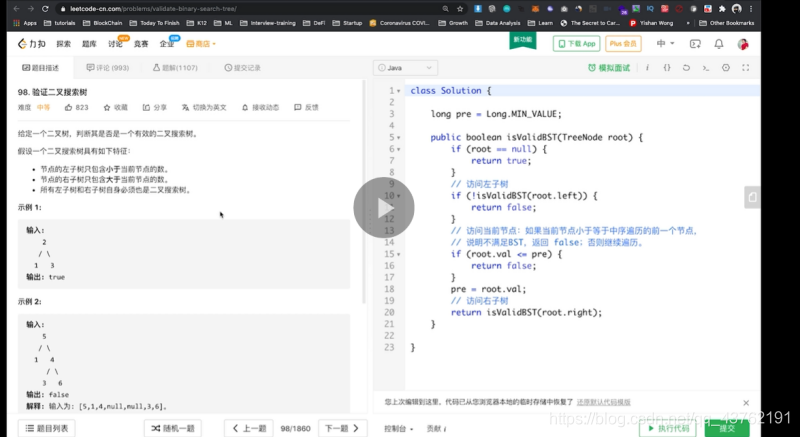Viewport: 800px width, 437px height.
Task: Open the Apps bookmarks shortcut
Action: click(25, 23)
